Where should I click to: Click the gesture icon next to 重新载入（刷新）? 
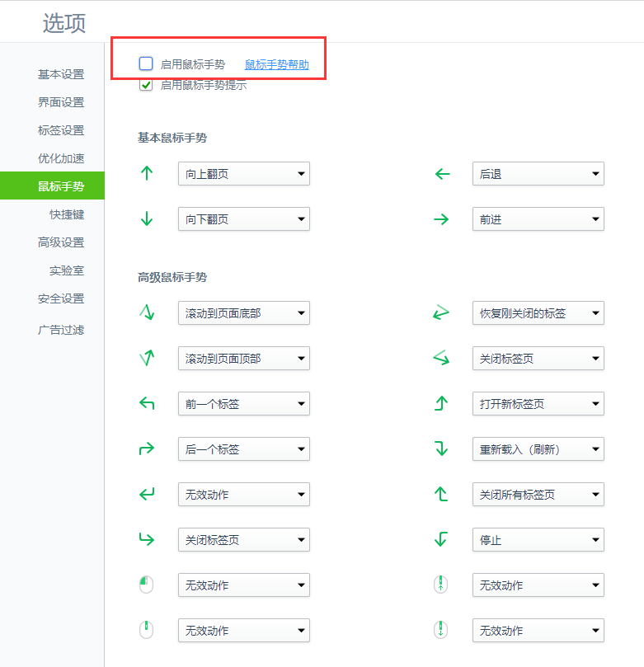[441, 449]
